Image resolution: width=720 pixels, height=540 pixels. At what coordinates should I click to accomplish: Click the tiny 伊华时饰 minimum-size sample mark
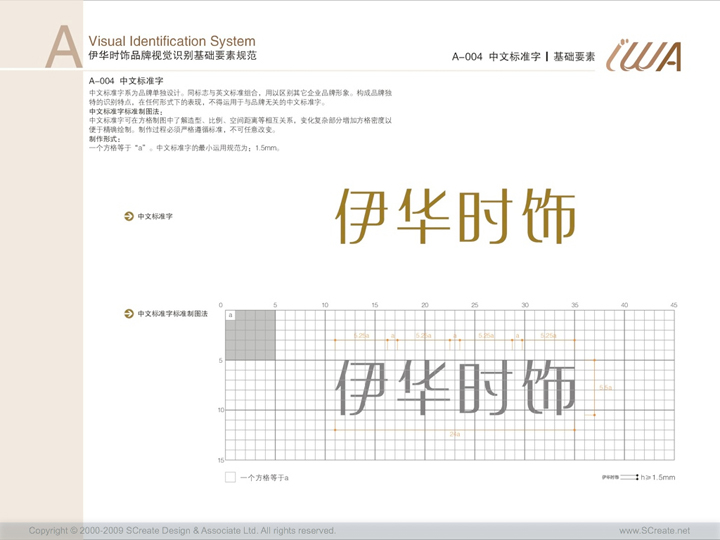coord(610,478)
